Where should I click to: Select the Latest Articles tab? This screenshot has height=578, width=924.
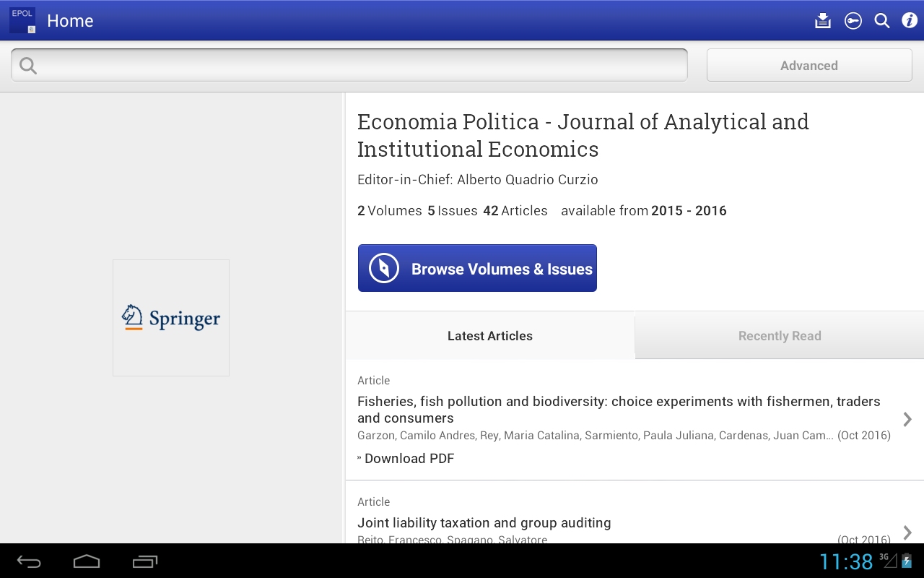[x=490, y=336]
